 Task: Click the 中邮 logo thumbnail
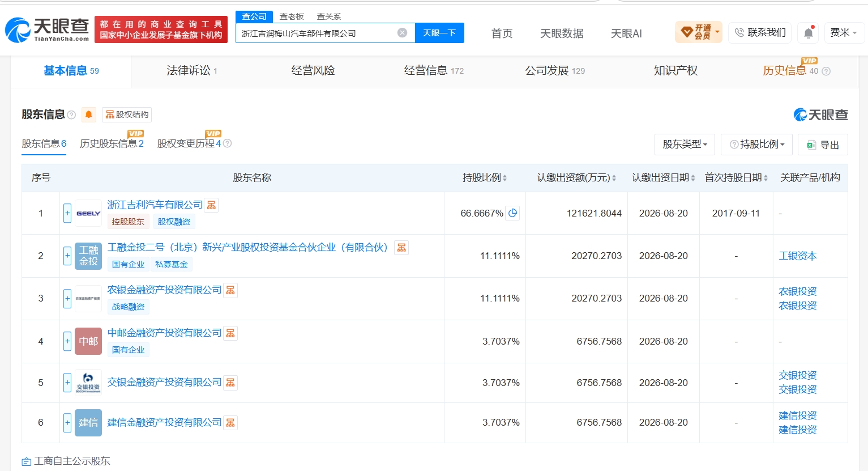pyautogui.click(x=88, y=341)
